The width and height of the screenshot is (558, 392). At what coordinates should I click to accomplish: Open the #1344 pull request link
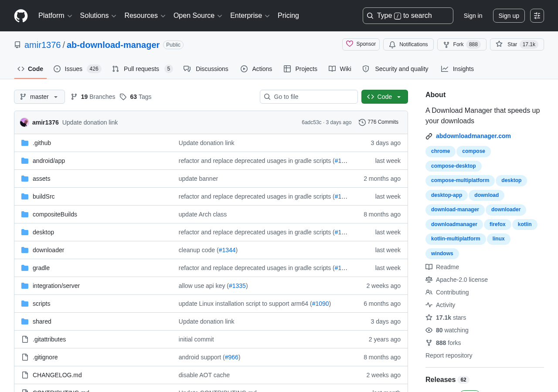pyautogui.click(x=227, y=250)
